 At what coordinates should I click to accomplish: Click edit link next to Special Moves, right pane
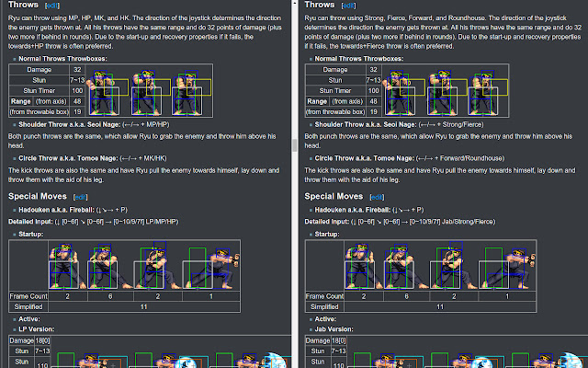[x=377, y=197]
